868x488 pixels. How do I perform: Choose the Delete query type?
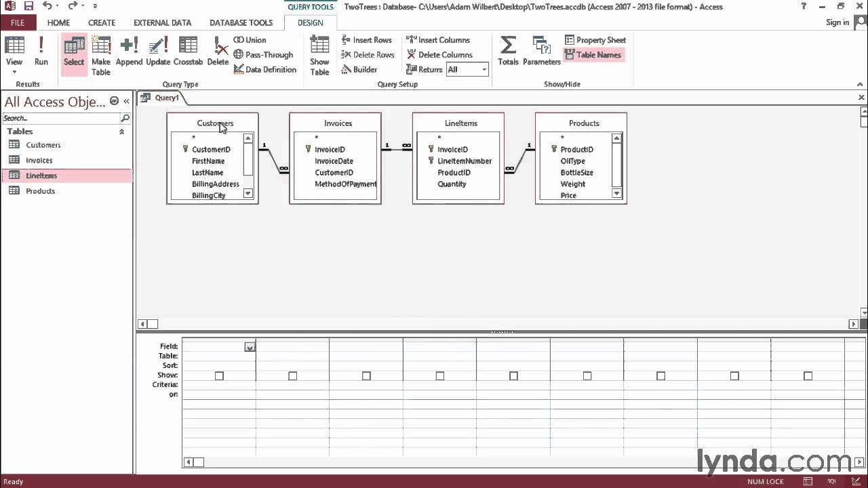[218, 52]
